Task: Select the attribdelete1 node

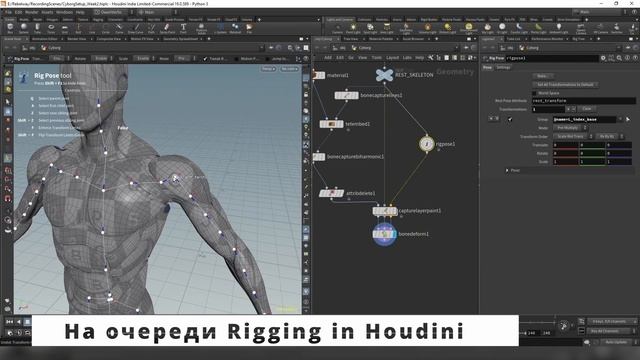Action: click(331, 193)
